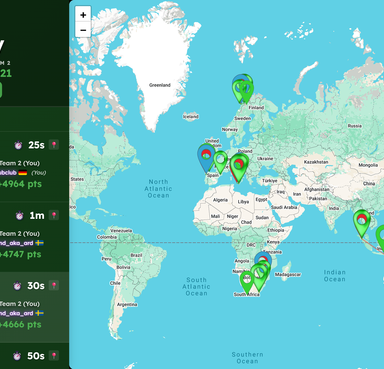This screenshot has width=384, height=369.
Task: Select the marker over Italy
Action: [x=238, y=168]
